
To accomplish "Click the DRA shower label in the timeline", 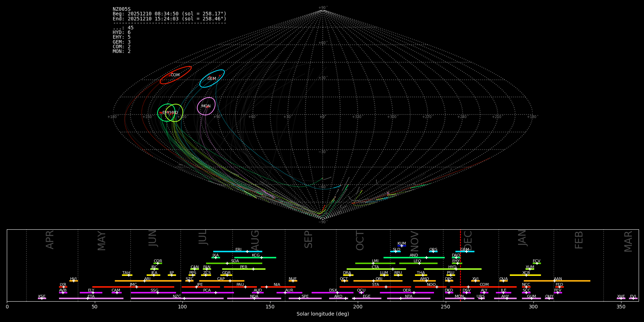I will (x=347, y=273).
